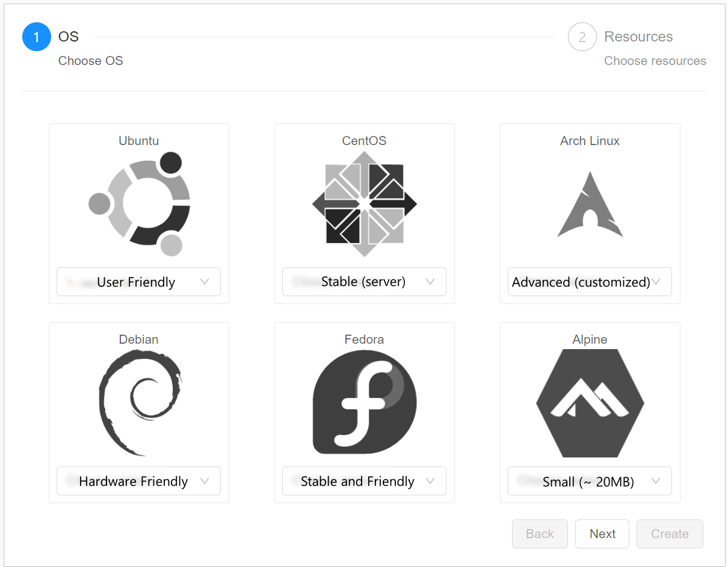Click the Back button
The width and height of the screenshot is (728, 567).
(540, 534)
